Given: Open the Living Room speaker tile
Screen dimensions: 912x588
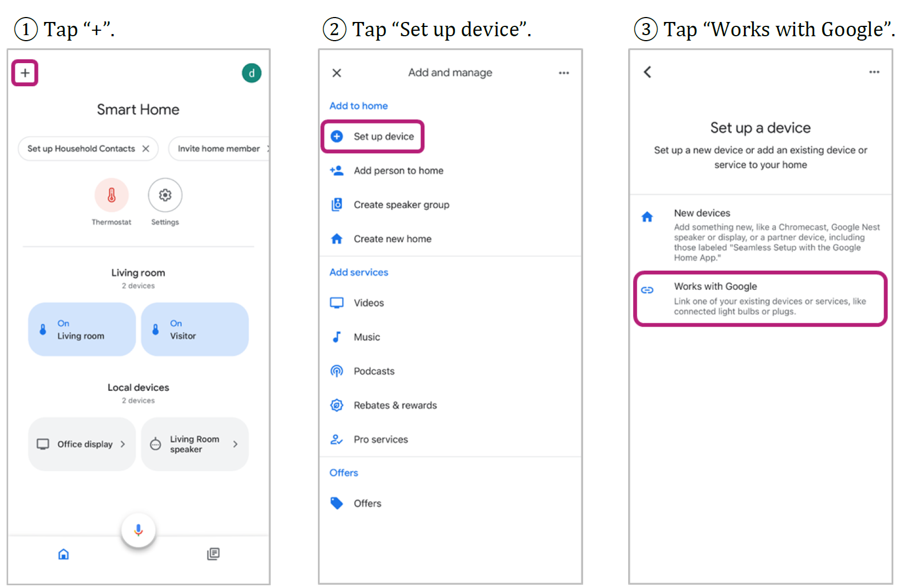Looking at the screenshot, I should tap(195, 444).
